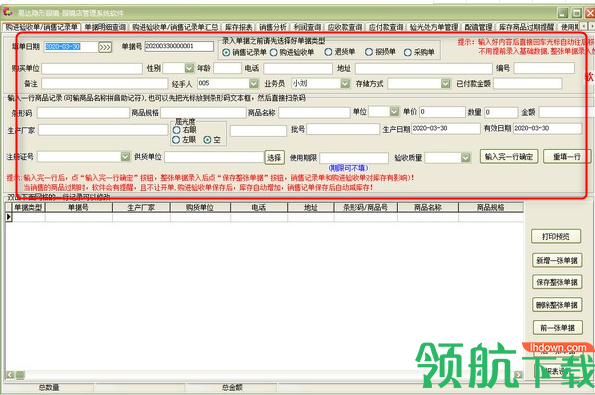Click 重填一行 button
Screen dimensions: 595x395
pos(567,156)
